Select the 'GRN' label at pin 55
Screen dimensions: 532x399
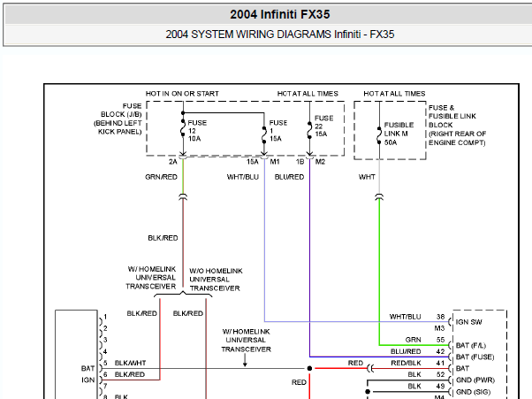[x=413, y=340]
